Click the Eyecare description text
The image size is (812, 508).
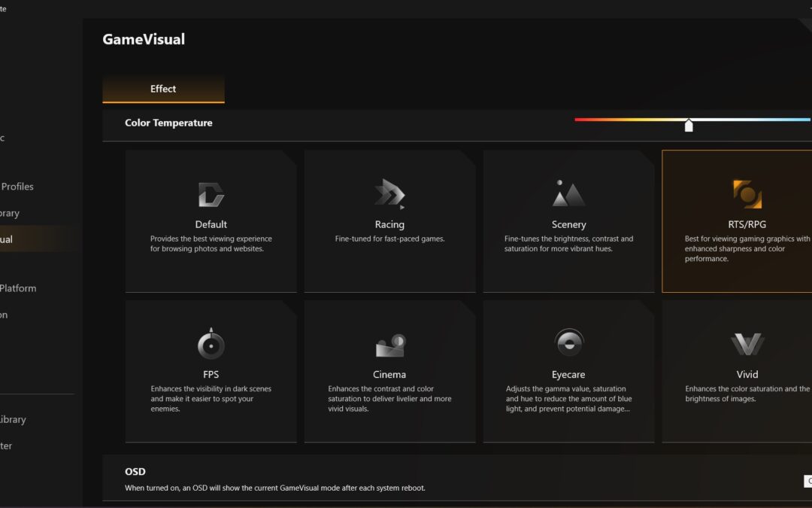(x=568, y=399)
